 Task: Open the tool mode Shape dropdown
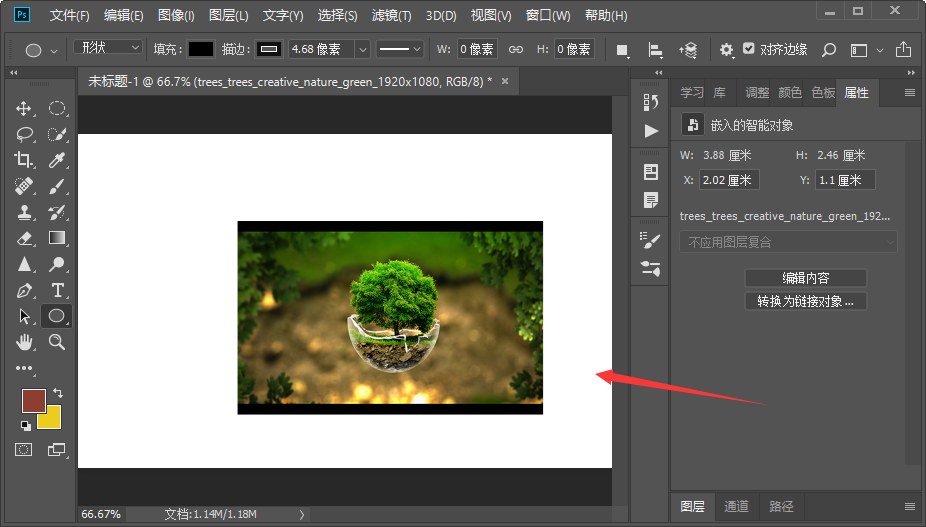click(107, 47)
